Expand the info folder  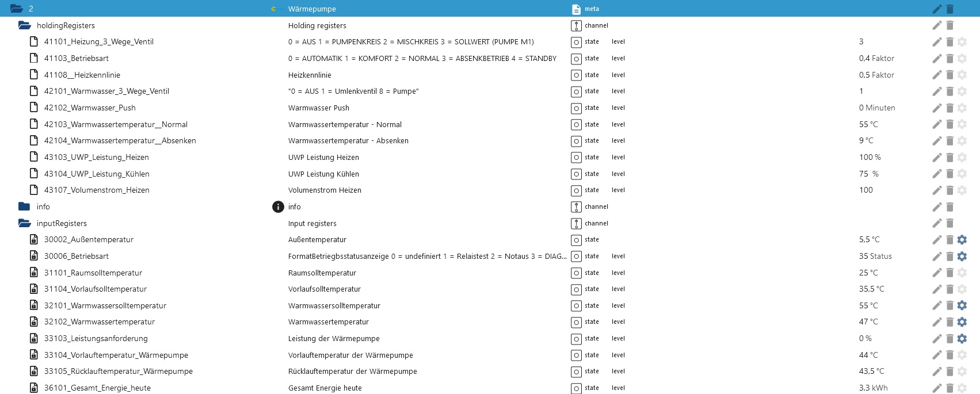(x=24, y=206)
